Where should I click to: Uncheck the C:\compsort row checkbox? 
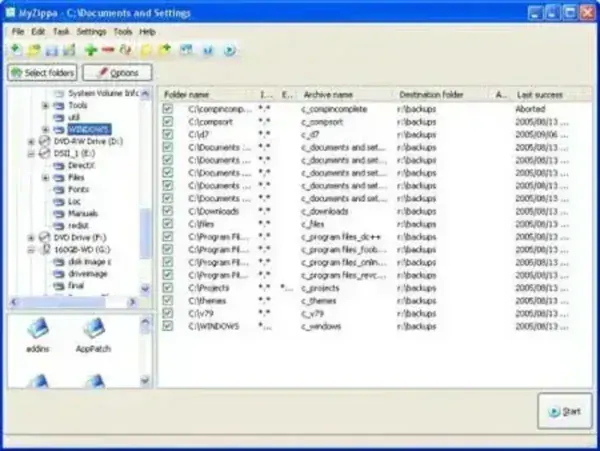[x=168, y=122]
